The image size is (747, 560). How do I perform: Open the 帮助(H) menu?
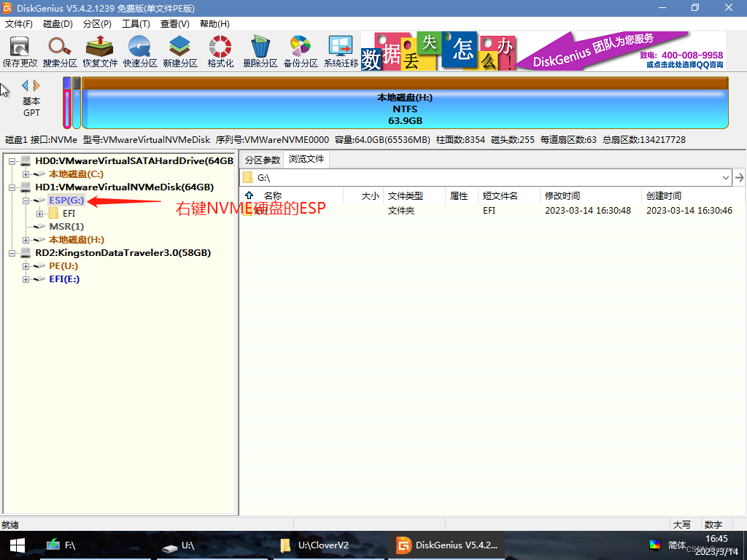214,24
